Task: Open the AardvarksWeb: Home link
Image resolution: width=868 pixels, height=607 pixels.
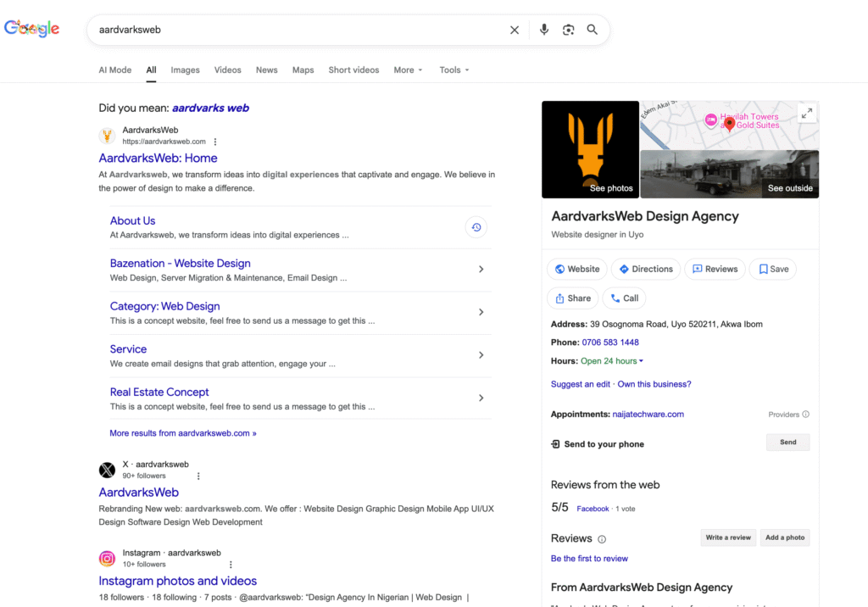Action: (158, 158)
